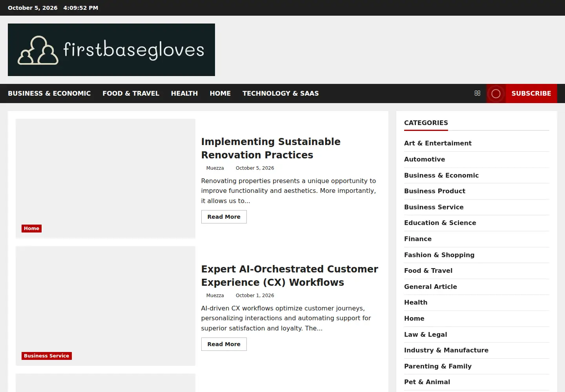565x392 pixels.
Task: Open the Food & Travel menu item
Action: [131, 93]
